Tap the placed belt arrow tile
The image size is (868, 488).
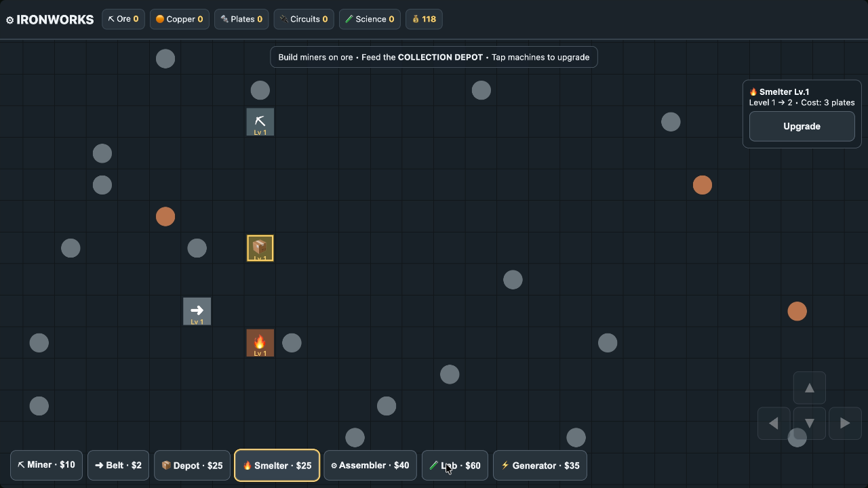click(197, 311)
